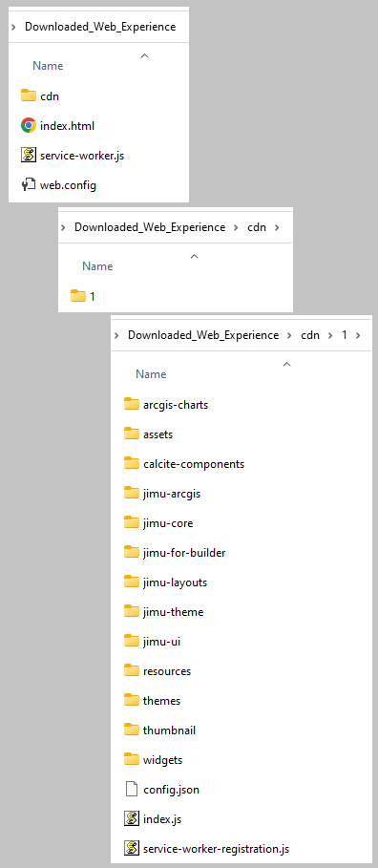This screenshot has width=378, height=868.
Task: Select the jimu-layouts folder name
Action: click(x=175, y=582)
